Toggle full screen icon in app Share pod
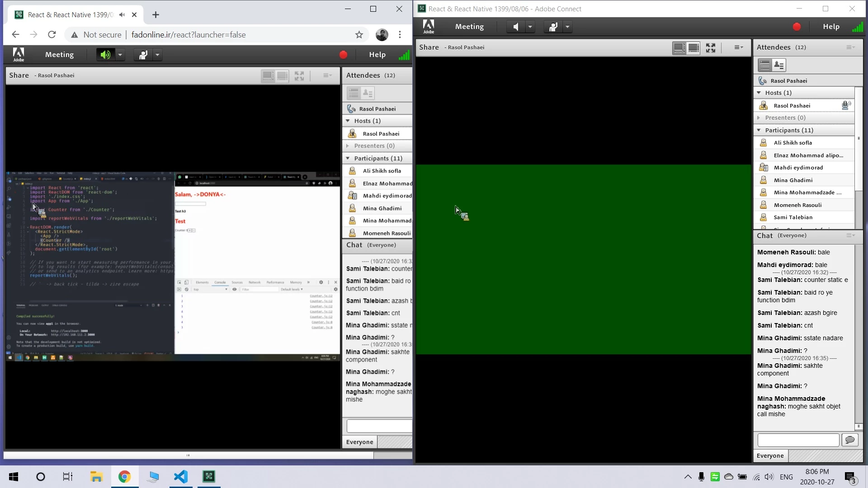Viewport: 868px width, 488px height. 711,47
